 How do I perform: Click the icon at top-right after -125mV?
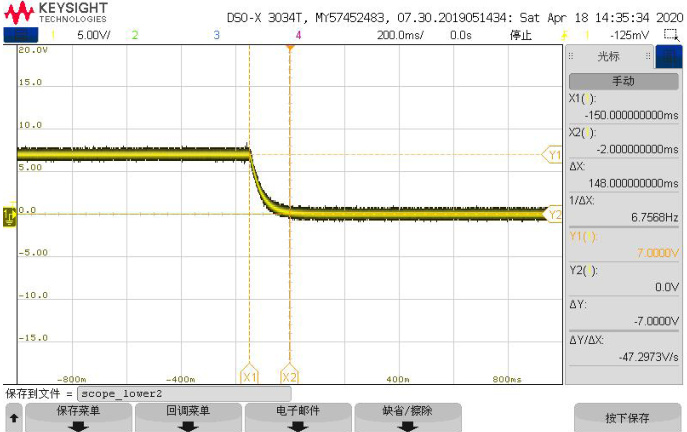pos(671,35)
